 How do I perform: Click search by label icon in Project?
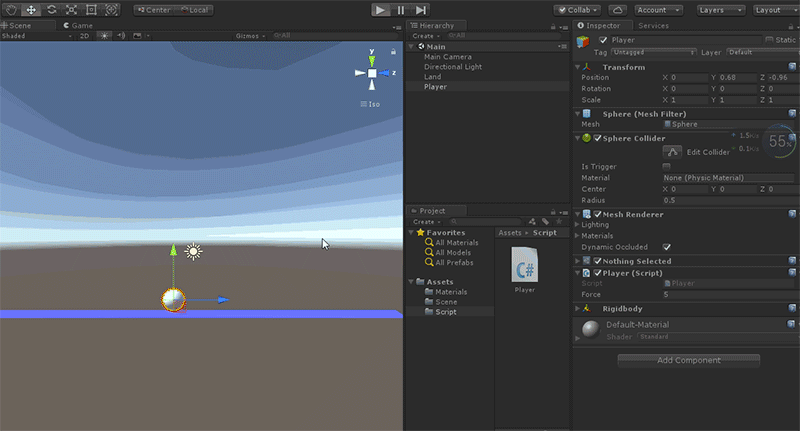pyautogui.click(x=545, y=221)
